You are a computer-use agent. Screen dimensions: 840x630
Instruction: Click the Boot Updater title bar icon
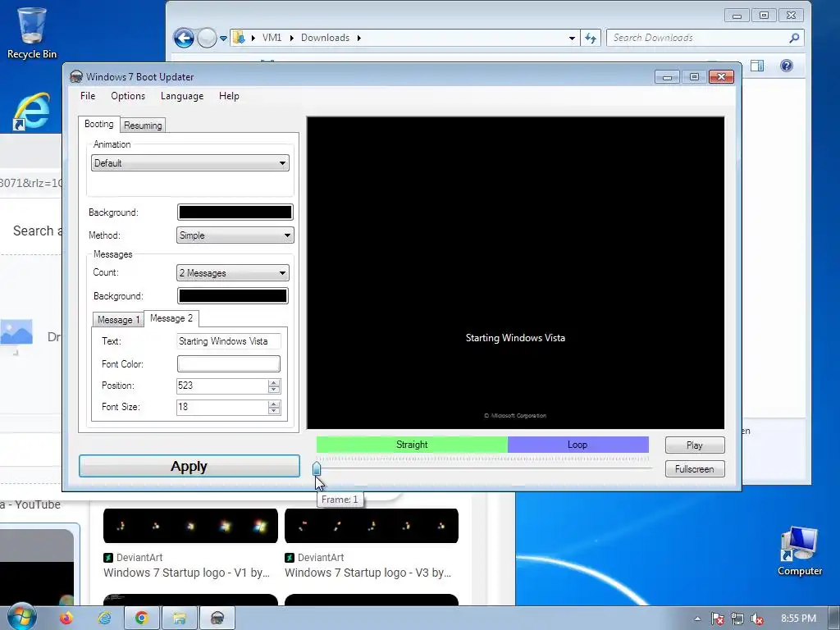coord(76,76)
